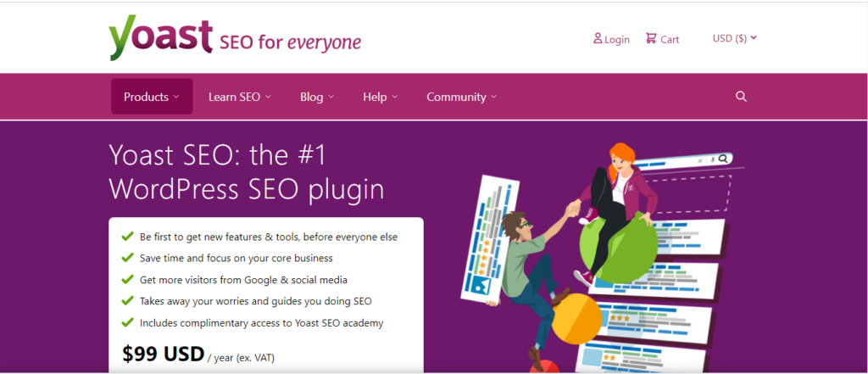Click checkmark beside 'Save time and focus'
868x374 pixels.
(x=127, y=257)
